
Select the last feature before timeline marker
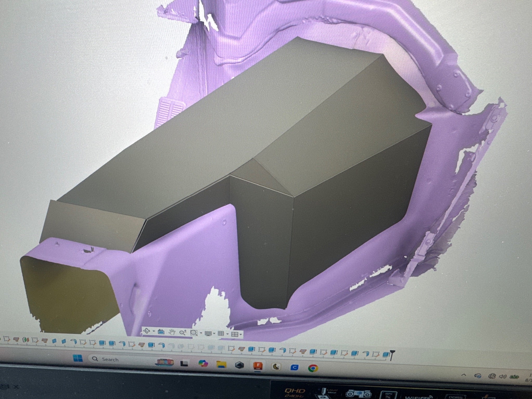pos(386,355)
